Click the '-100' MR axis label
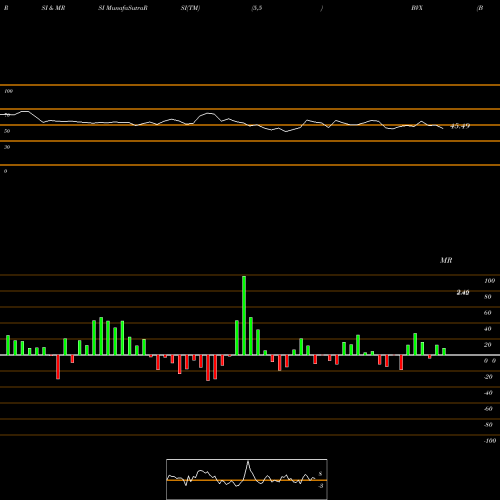The height and width of the screenshot is (500, 500). tap(490, 441)
